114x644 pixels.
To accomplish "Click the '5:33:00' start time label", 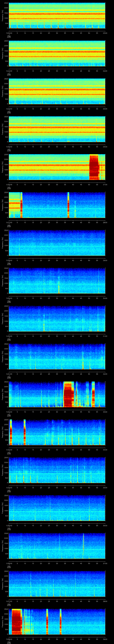I will click(9, 450).
